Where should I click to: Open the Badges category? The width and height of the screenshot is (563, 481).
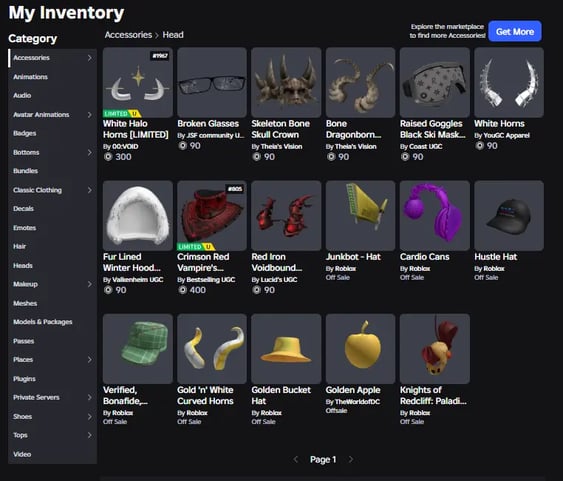[25, 133]
